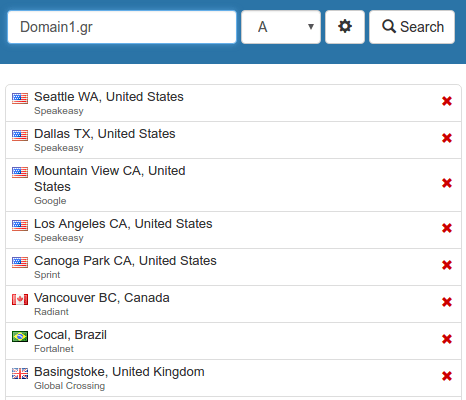
Task: Click the red X for Vancouver BC
Action: [447, 302]
